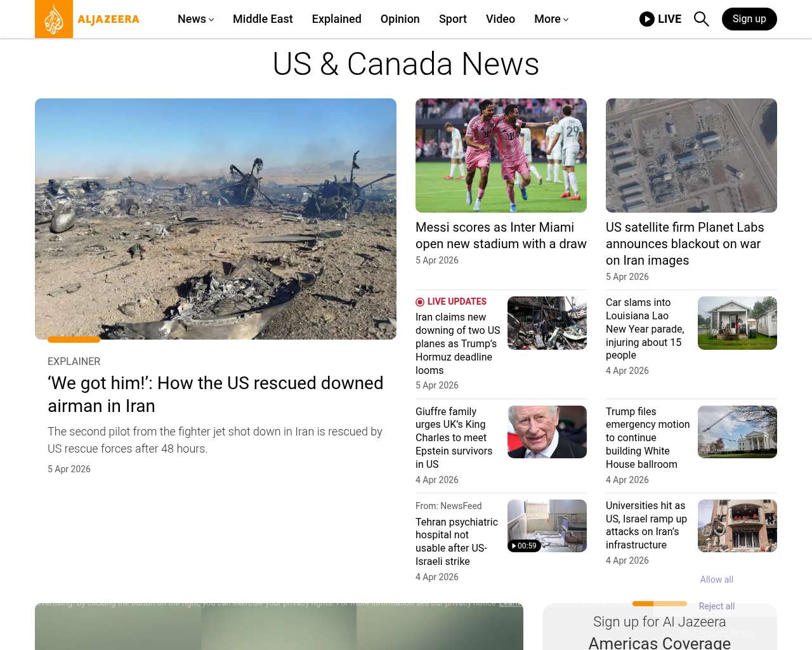Expand the News dropdown menu

pos(195,19)
